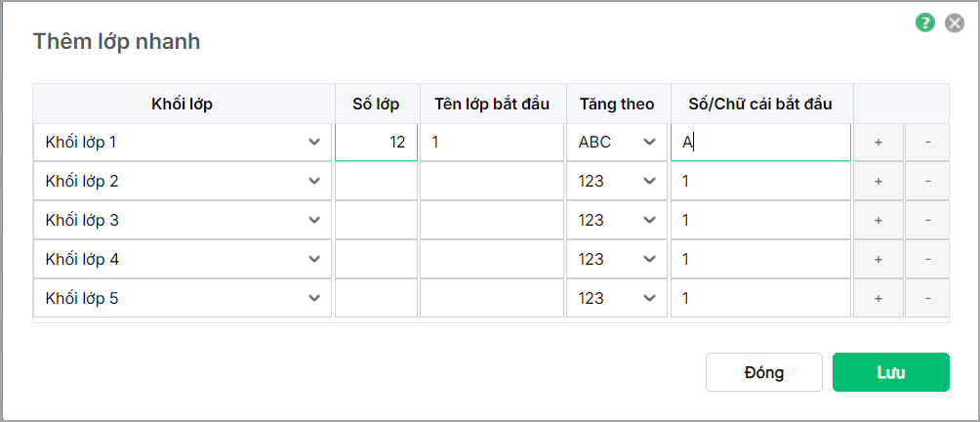This screenshot has width=980, height=422.
Task: Click the Đóng button
Action: point(763,372)
